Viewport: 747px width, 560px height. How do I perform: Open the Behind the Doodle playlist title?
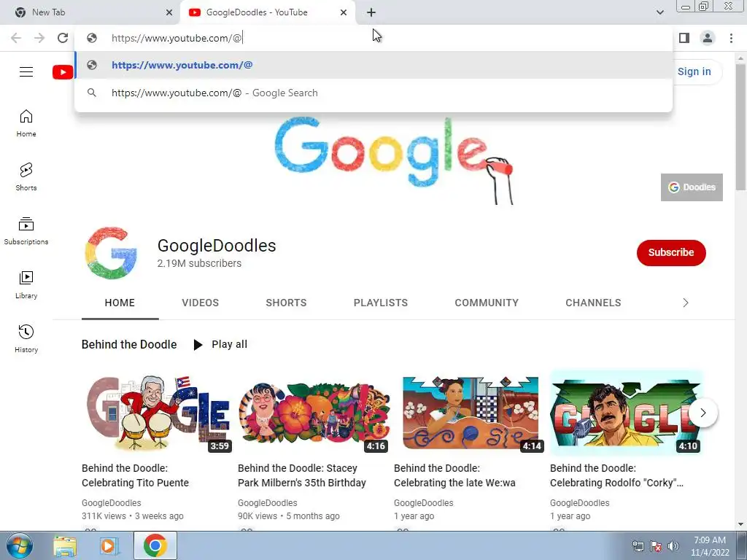(129, 344)
